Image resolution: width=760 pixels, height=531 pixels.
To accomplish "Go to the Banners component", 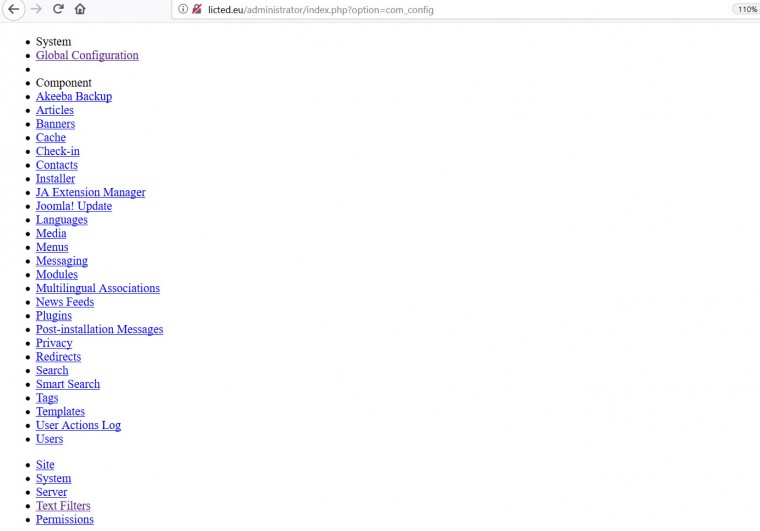I will tap(55, 124).
